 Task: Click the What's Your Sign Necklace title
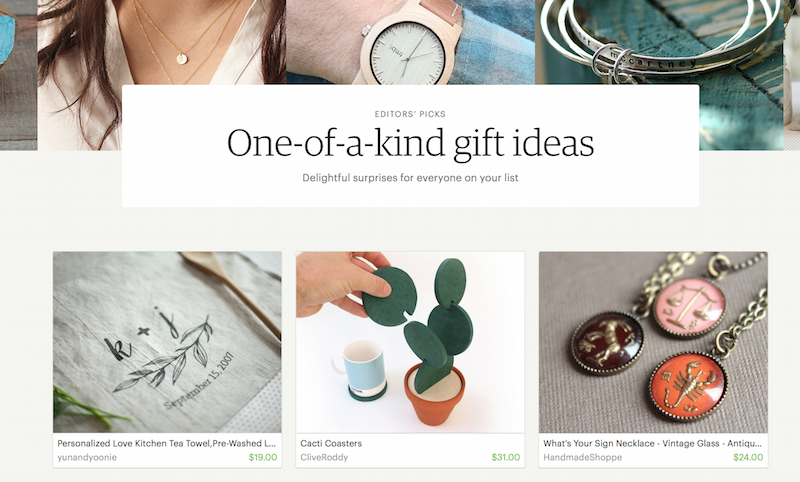pyautogui.click(x=652, y=443)
